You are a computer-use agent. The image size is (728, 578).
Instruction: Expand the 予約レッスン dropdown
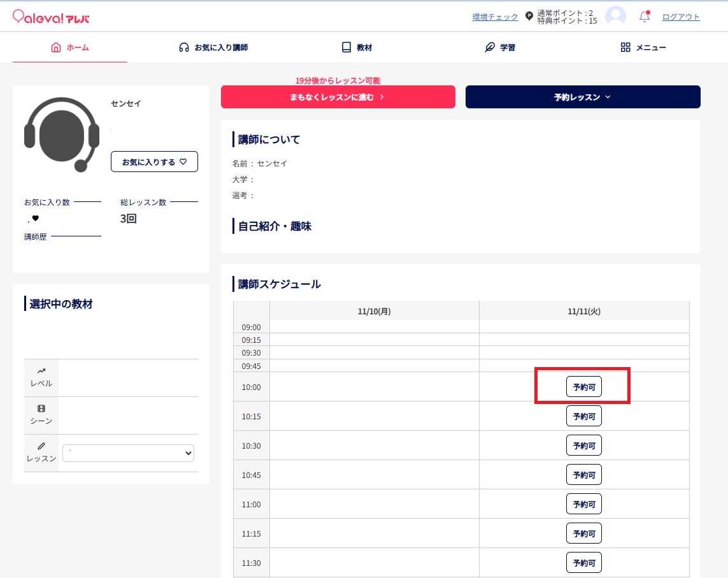coord(583,97)
